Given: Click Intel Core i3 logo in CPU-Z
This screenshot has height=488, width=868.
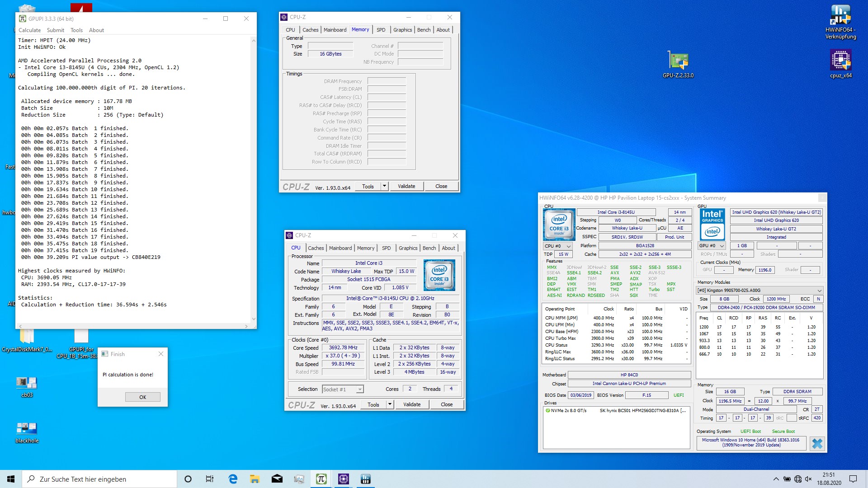Looking at the screenshot, I should tap(439, 275).
